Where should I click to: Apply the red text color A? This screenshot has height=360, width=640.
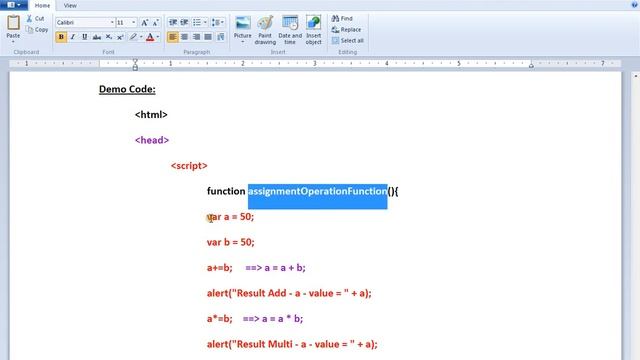click(150, 37)
